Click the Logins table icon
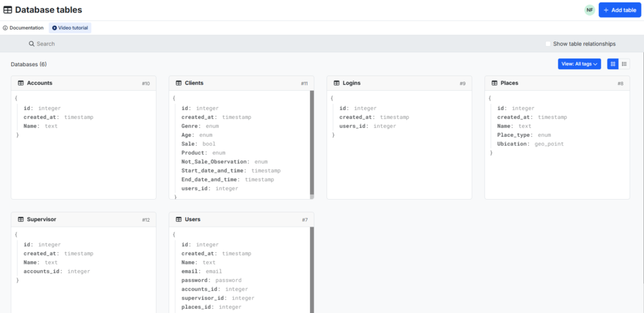 click(336, 83)
